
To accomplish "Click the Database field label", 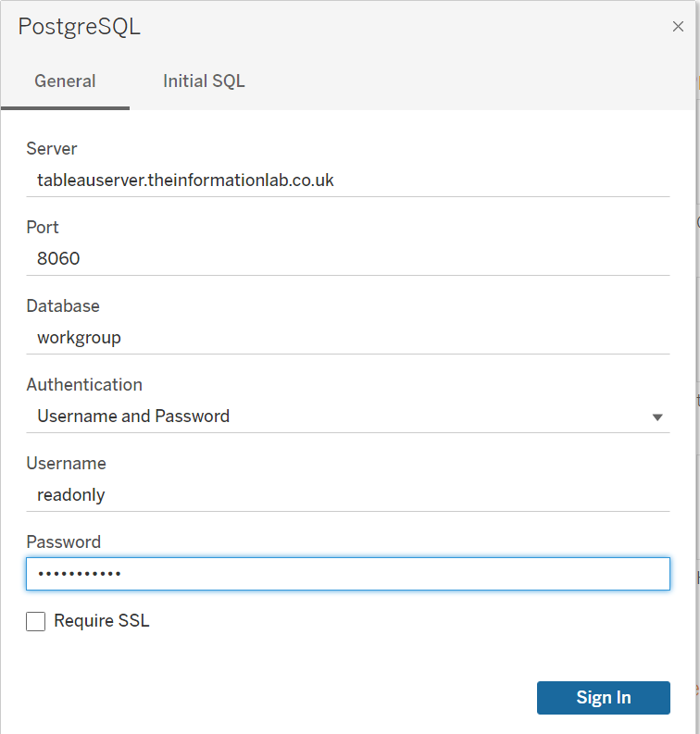I will (x=63, y=306).
